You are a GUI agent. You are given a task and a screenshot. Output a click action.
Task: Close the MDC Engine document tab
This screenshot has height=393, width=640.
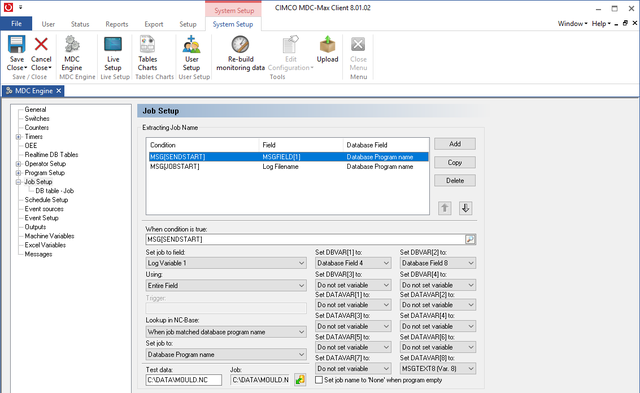(x=59, y=91)
